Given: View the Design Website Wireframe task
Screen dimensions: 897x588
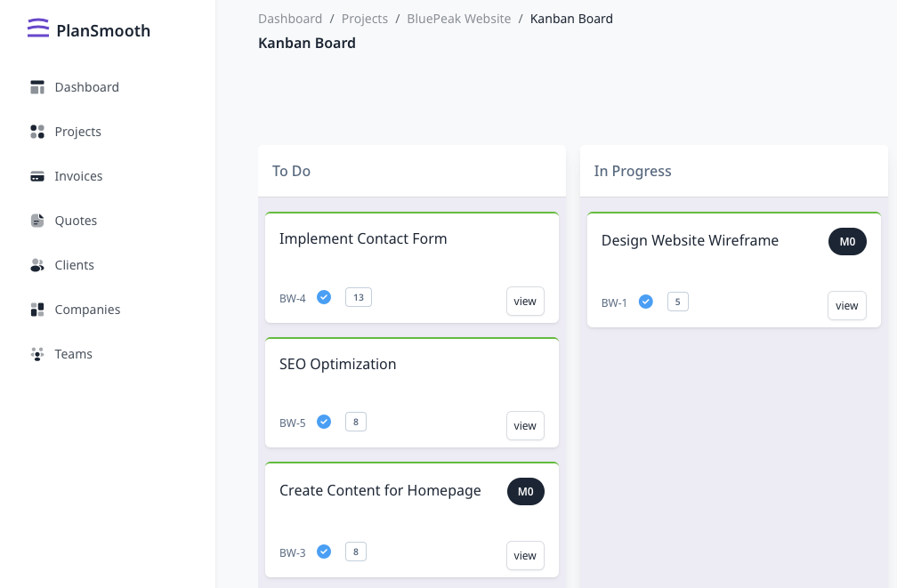Looking at the screenshot, I should pos(846,305).
